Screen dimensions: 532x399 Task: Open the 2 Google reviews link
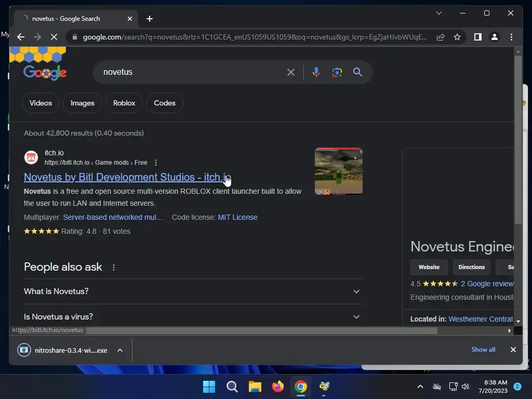[487, 284]
